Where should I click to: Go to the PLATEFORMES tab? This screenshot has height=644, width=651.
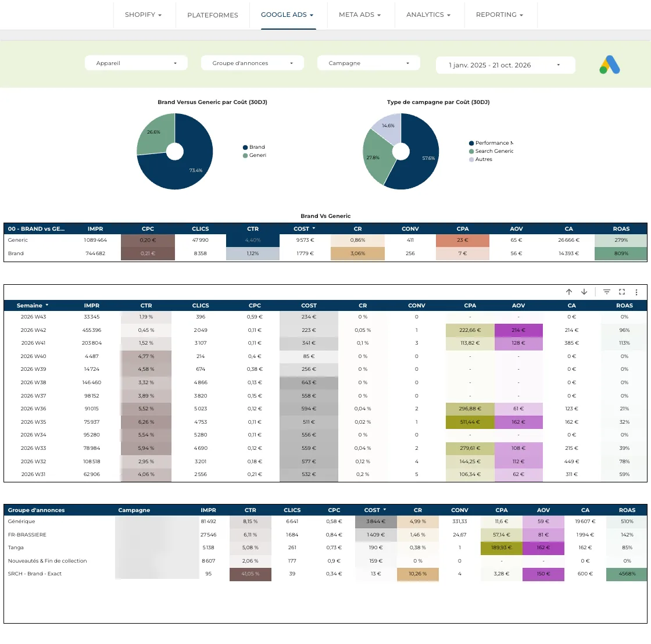click(x=213, y=15)
